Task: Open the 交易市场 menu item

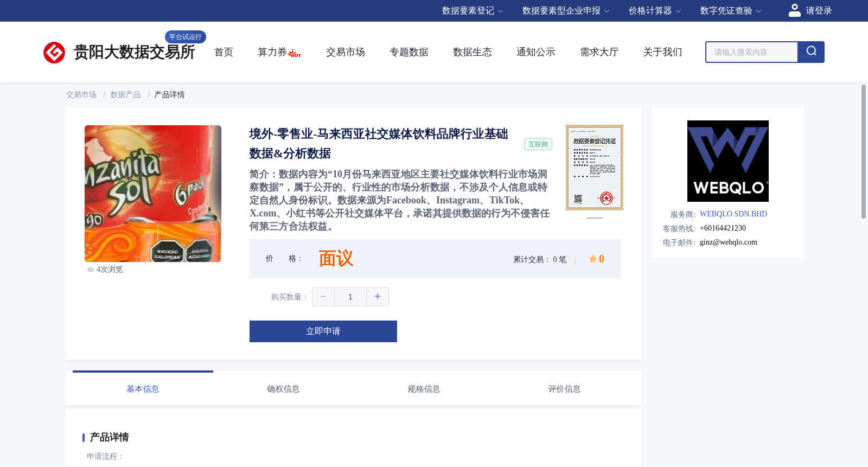Action: tap(346, 52)
